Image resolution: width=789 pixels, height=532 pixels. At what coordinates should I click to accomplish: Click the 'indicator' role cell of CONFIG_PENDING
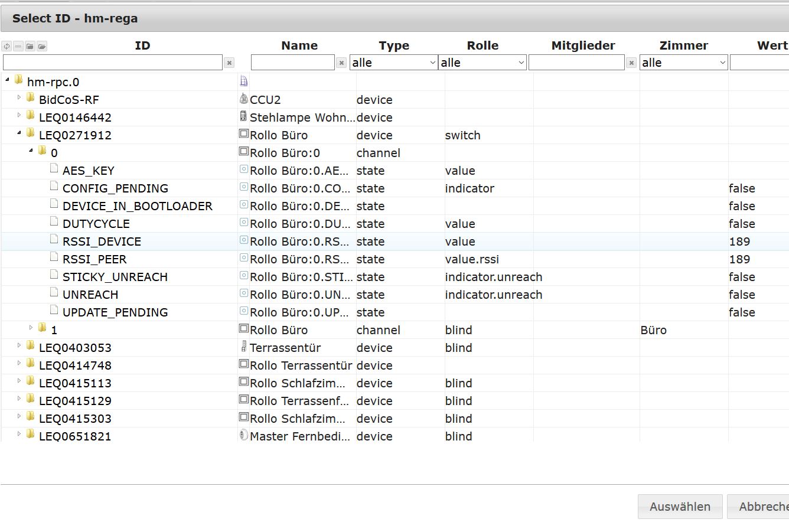[470, 188]
